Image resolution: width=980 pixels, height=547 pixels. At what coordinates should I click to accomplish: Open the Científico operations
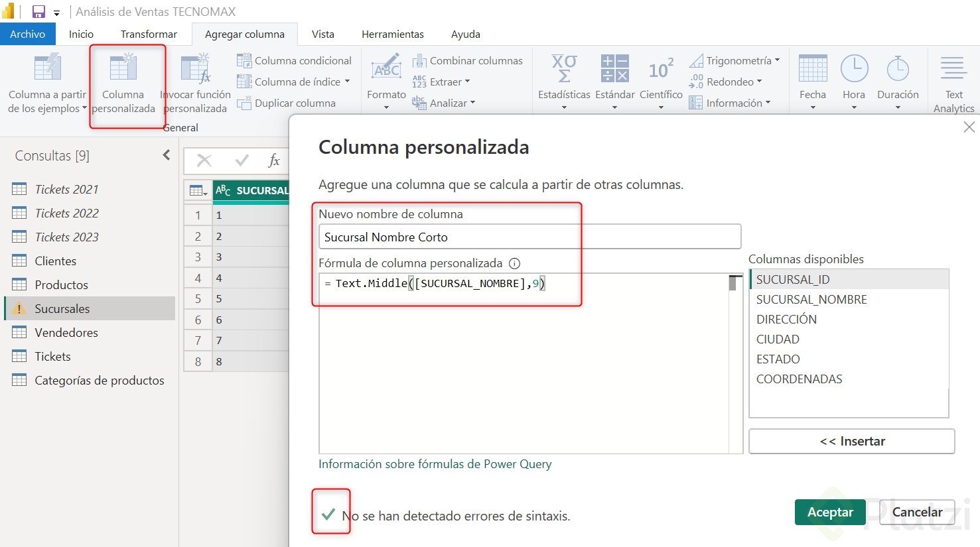[661, 81]
